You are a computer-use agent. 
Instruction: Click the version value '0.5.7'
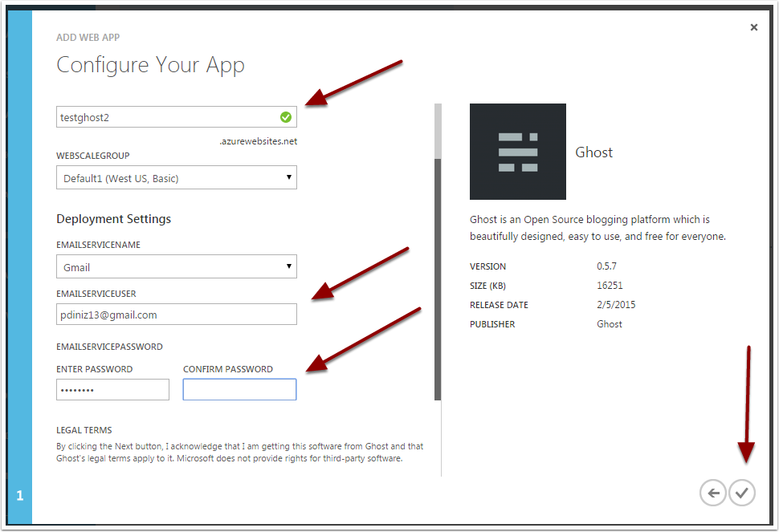point(606,266)
